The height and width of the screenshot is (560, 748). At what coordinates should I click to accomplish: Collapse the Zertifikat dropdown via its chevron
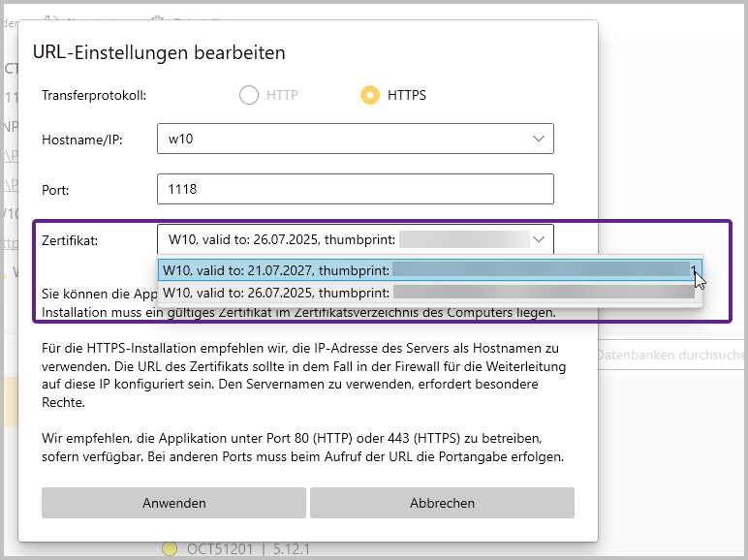[x=539, y=238]
